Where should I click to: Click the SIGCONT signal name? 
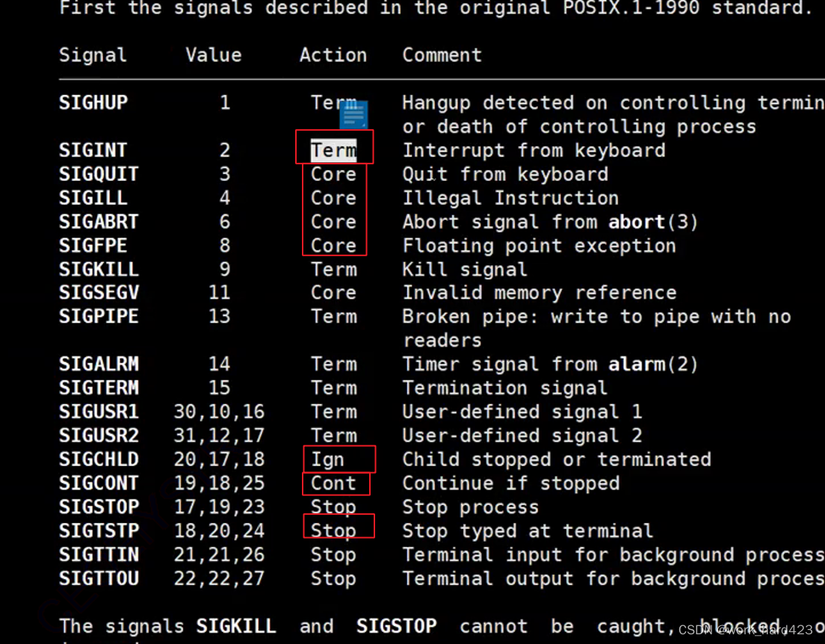[99, 483]
